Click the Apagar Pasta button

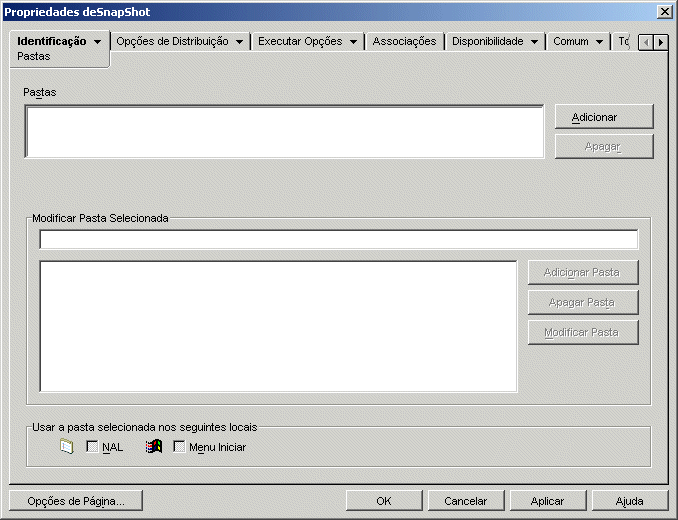583,302
